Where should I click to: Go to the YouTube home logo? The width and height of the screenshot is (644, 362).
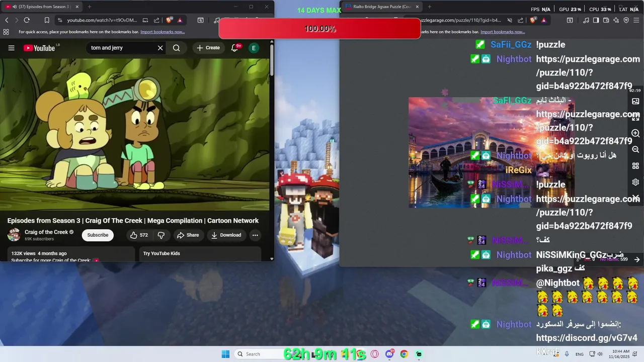click(x=39, y=48)
